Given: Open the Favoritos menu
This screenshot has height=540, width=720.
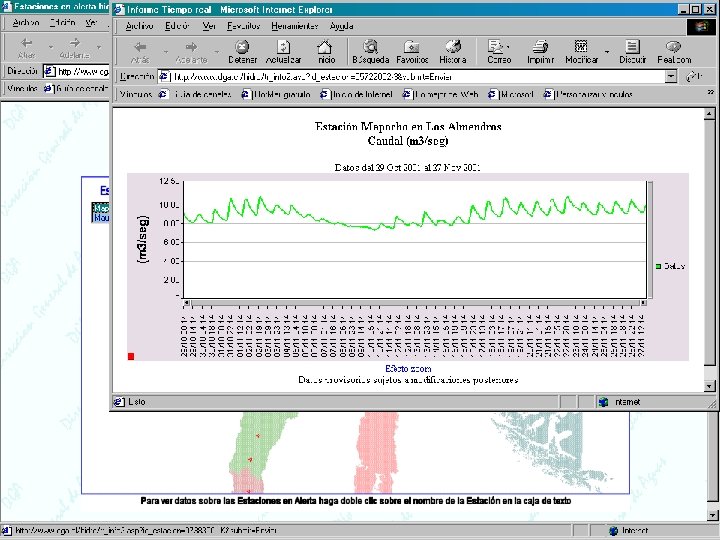Looking at the screenshot, I should click(243, 26).
